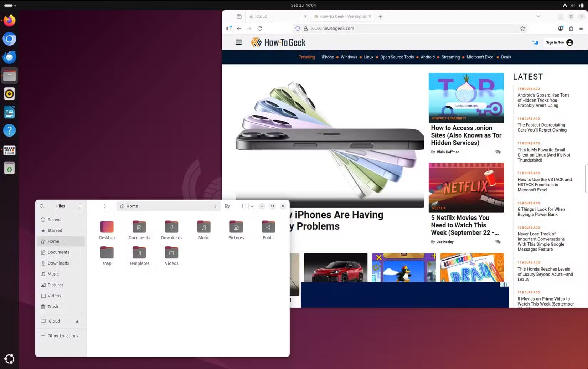Open Firefox extensions icon
This screenshot has width=588, height=369.
(x=571, y=29)
